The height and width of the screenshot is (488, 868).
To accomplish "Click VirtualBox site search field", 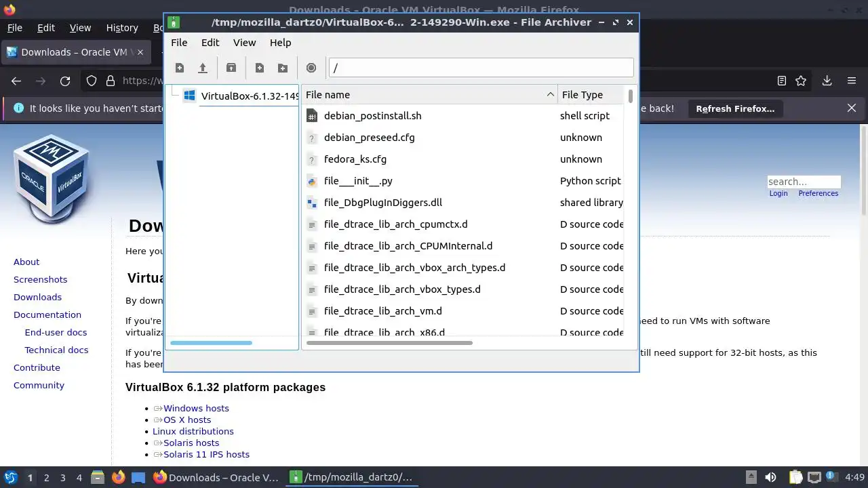I will click(x=804, y=182).
